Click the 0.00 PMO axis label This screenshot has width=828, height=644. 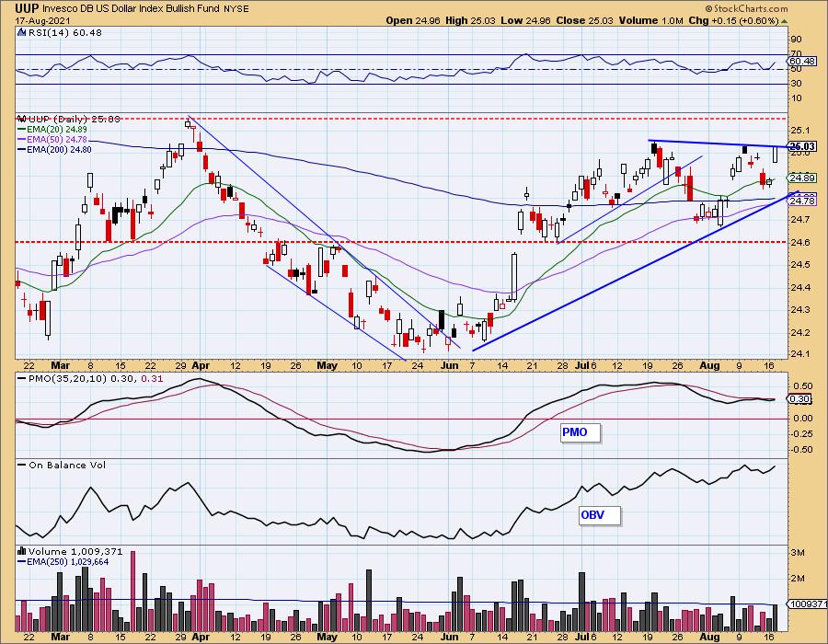point(802,419)
